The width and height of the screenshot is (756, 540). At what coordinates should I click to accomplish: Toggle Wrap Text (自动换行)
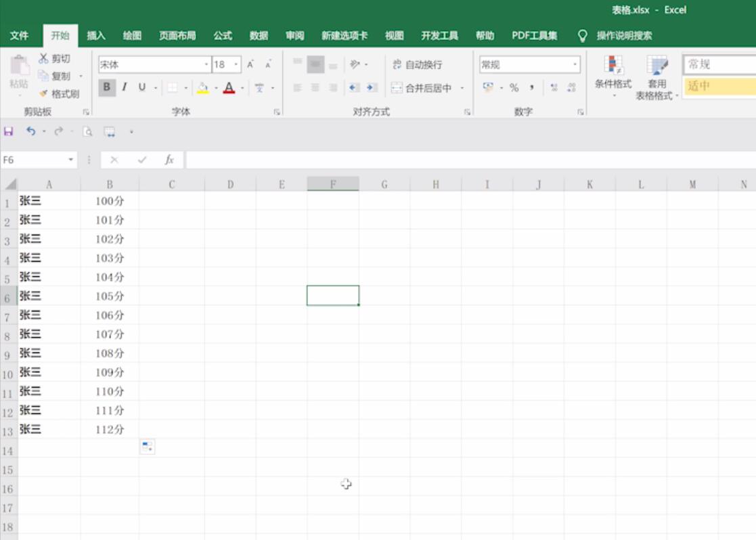[x=417, y=64]
